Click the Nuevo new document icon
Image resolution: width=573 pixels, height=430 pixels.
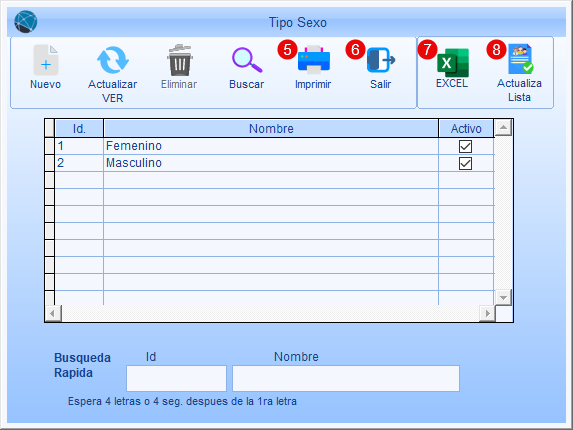(x=46, y=60)
